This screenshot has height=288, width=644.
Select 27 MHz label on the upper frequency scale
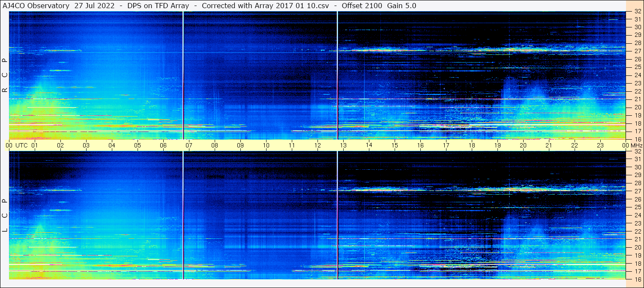637,51
